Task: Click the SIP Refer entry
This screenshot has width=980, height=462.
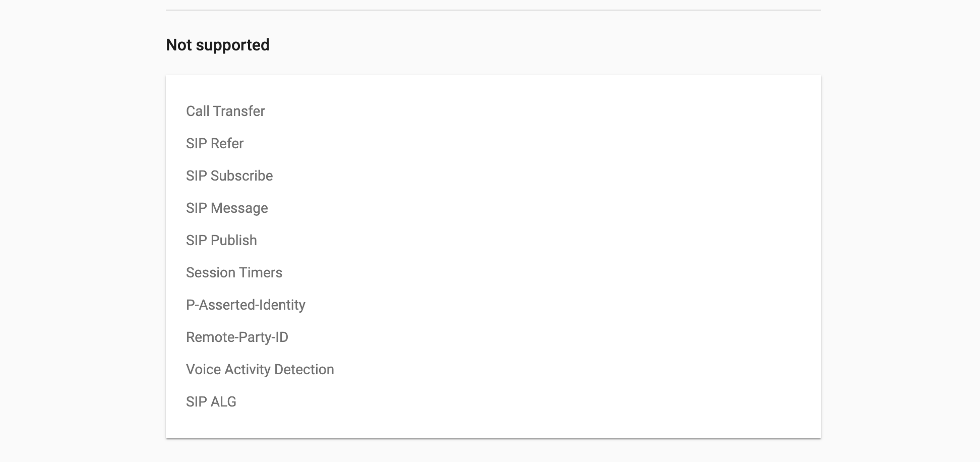Action: [x=215, y=143]
